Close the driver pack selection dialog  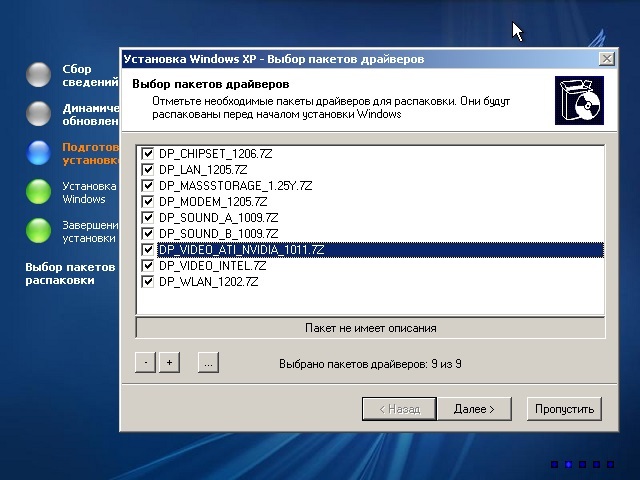(x=607, y=59)
